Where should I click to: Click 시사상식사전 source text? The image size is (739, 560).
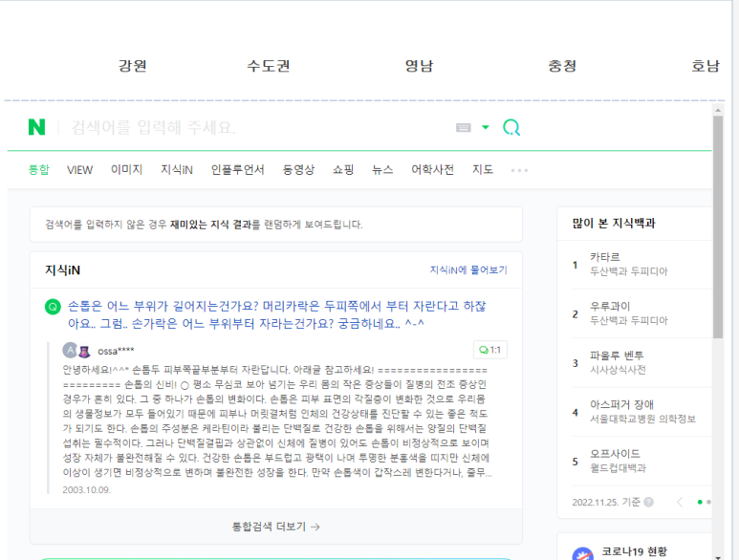coord(618,370)
